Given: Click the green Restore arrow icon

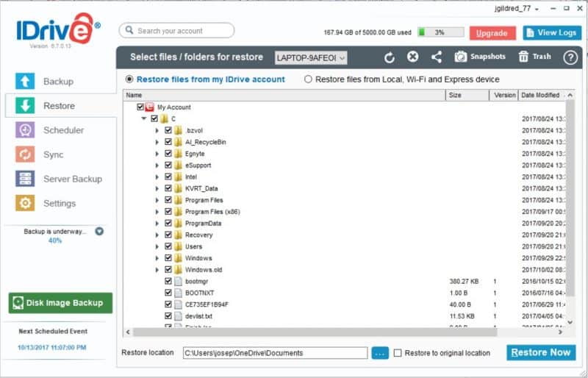Looking at the screenshot, I should coord(25,105).
